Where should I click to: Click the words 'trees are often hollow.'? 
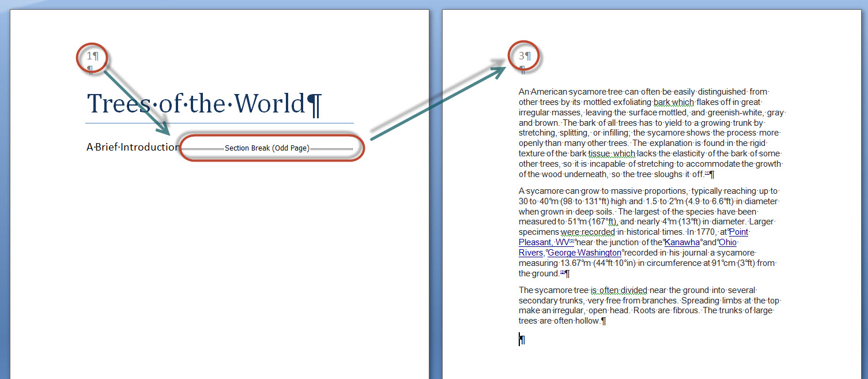[x=560, y=321]
